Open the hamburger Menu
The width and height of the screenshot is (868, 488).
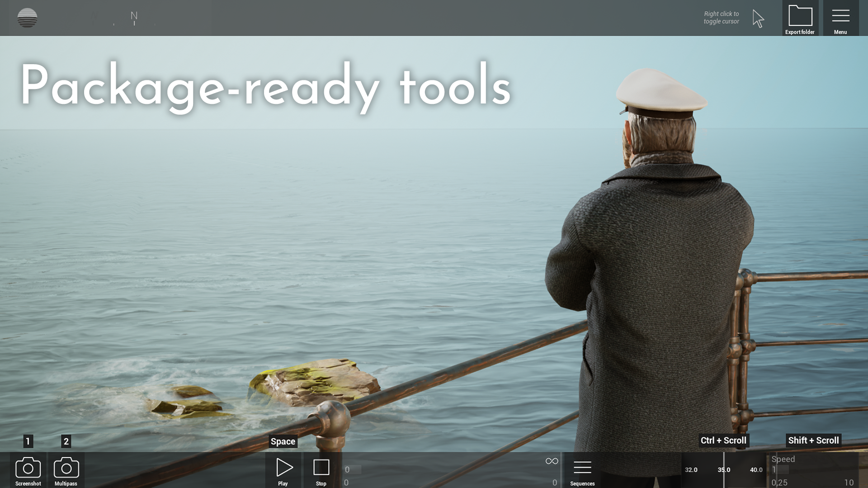pyautogui.click(x=840, y=18)
